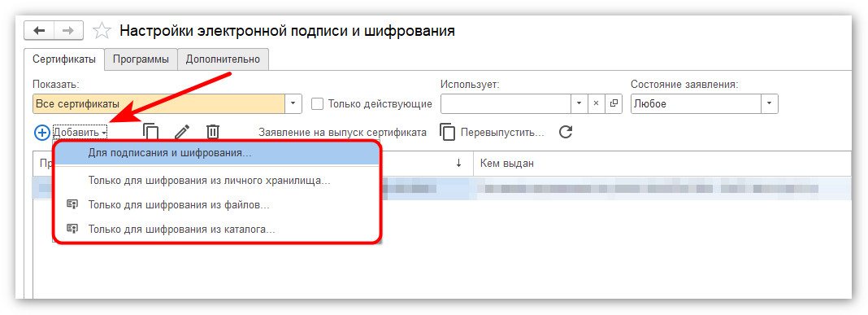The image size is (868, 315).
Task: Open the Добавить dropdown menu
Action: [x=80, y=133]
